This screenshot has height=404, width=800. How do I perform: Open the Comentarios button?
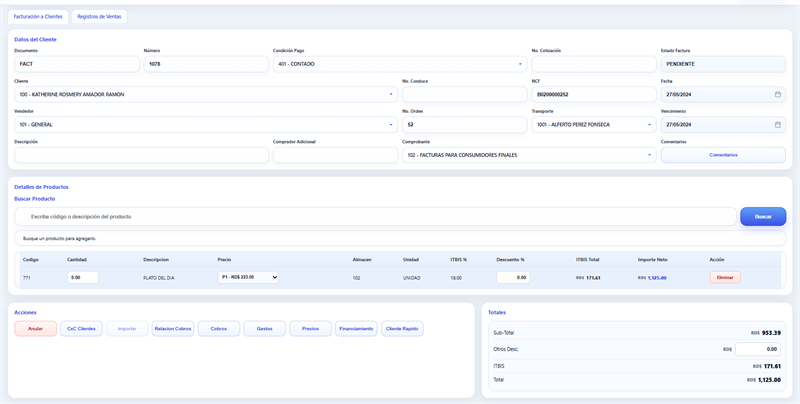click(723, 155)
